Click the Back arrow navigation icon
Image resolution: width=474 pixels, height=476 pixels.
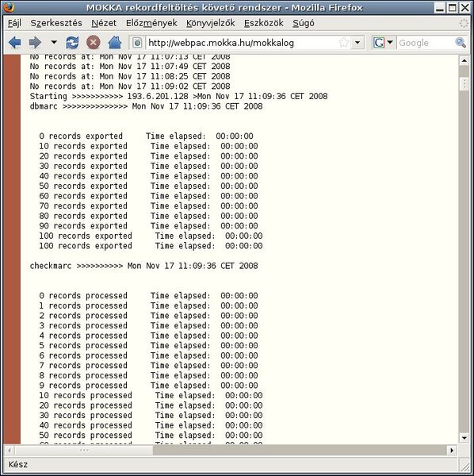coord(14,43)
